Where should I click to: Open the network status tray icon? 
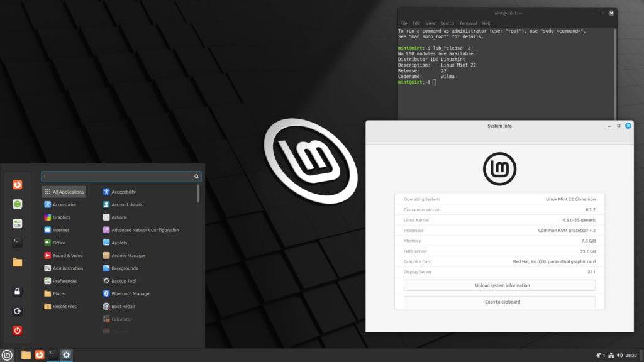[x=611, y=355]
